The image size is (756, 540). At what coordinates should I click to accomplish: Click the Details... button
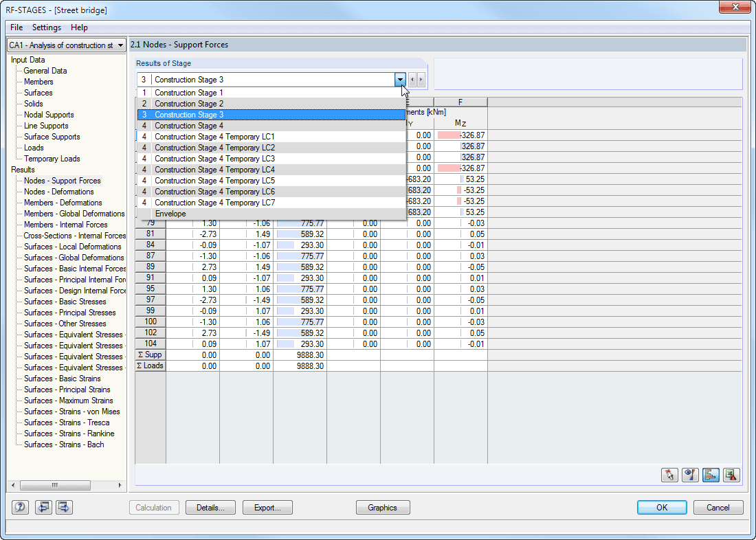[x=211, y=507]
